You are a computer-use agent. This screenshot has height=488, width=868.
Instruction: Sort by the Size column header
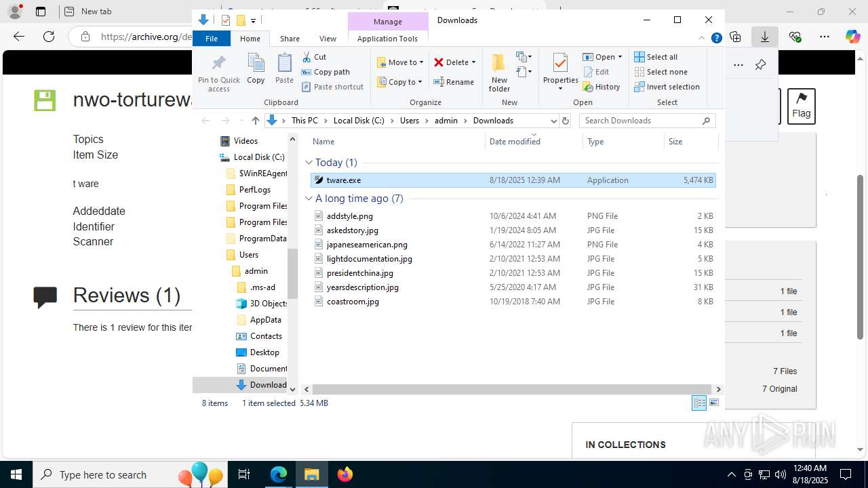tap(690, 142)
